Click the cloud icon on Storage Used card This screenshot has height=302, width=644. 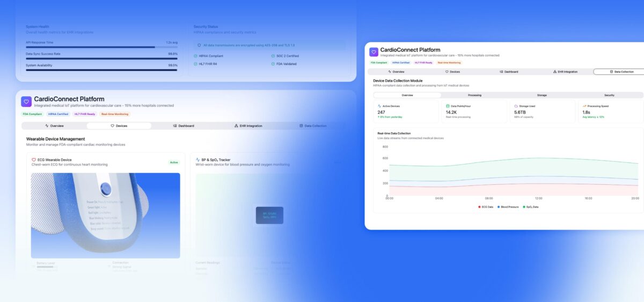(x=516, y=106)
